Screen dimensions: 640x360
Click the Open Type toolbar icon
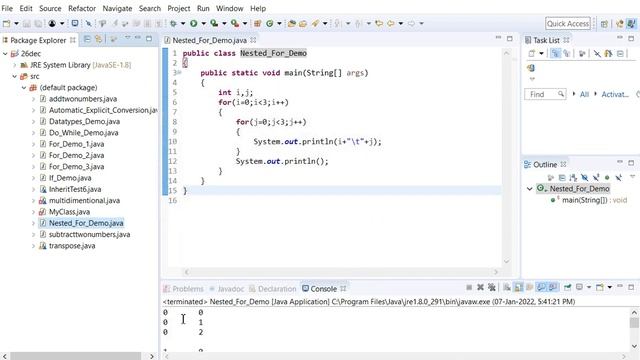click(x=292, y=24)
